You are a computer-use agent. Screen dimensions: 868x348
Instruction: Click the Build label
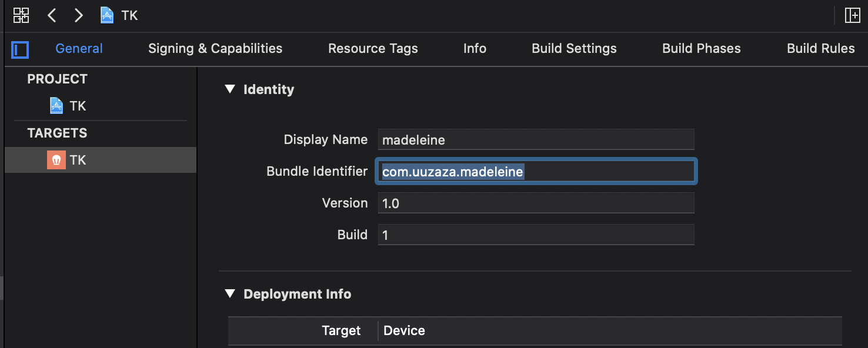(x=353, y=235)
